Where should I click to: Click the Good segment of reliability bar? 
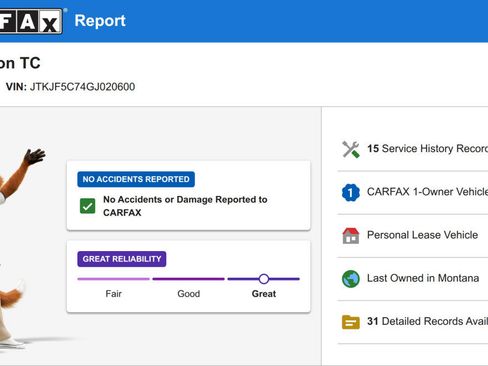click(188, 279)
